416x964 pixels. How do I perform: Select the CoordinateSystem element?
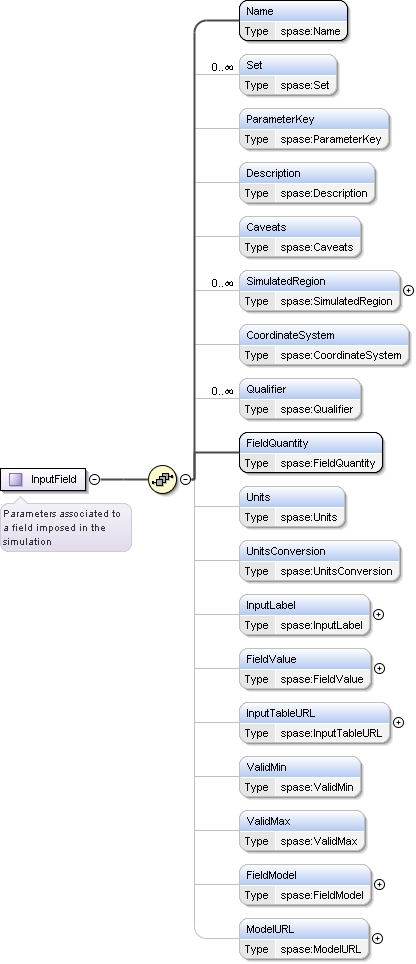click(x=324, y=345)
